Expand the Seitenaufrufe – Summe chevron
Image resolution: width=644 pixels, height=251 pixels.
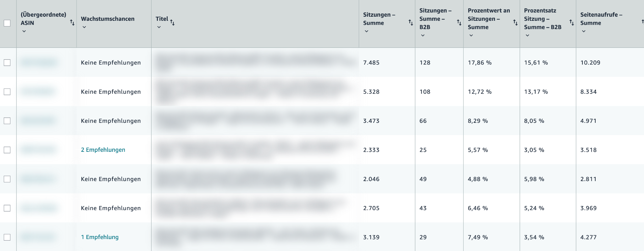pyautogui.click(x=583, y=31)
